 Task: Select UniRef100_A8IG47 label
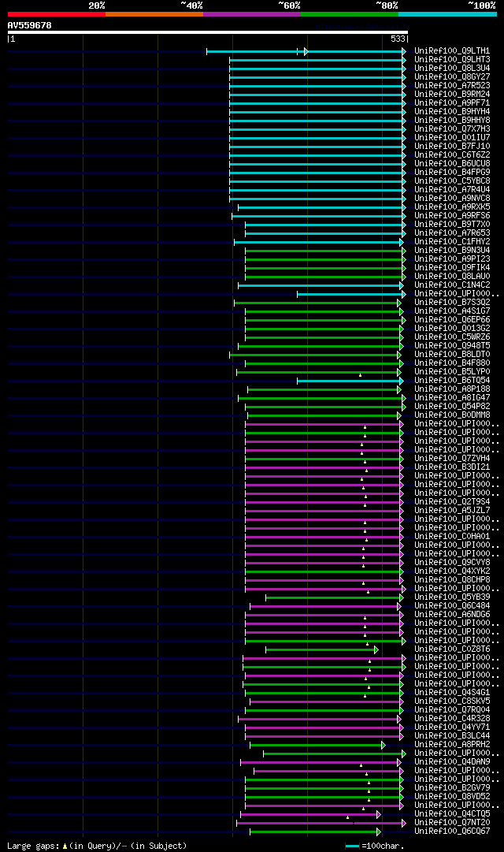tap(452, 398)
